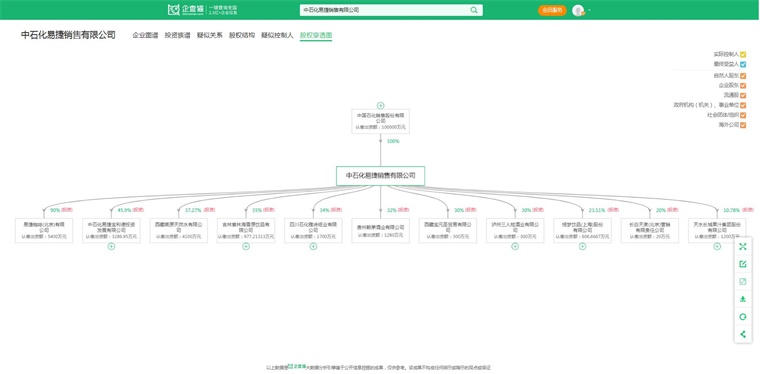This screenshot has height=374, width=760.
Task: Click the edit icon in side toolbar
Action: point(743,264)
